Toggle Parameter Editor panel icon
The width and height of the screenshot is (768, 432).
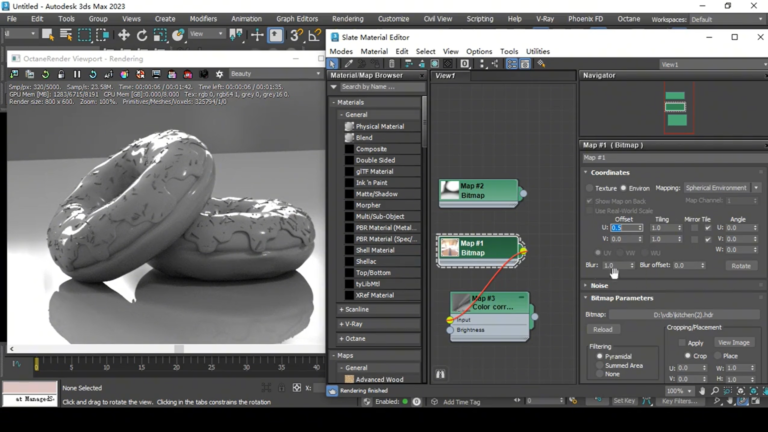pyautogui.click(x=525, y=64)
